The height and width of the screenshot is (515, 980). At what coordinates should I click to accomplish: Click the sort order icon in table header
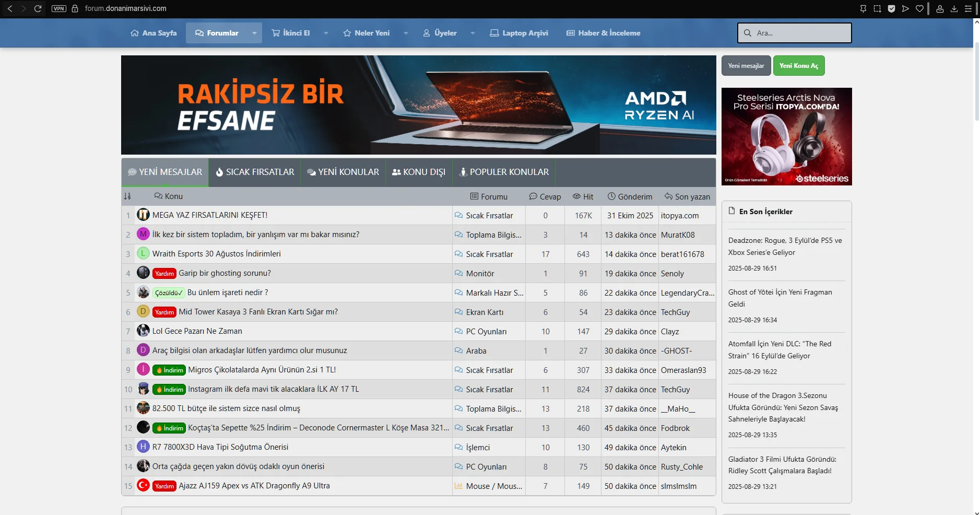pos(127,196)
